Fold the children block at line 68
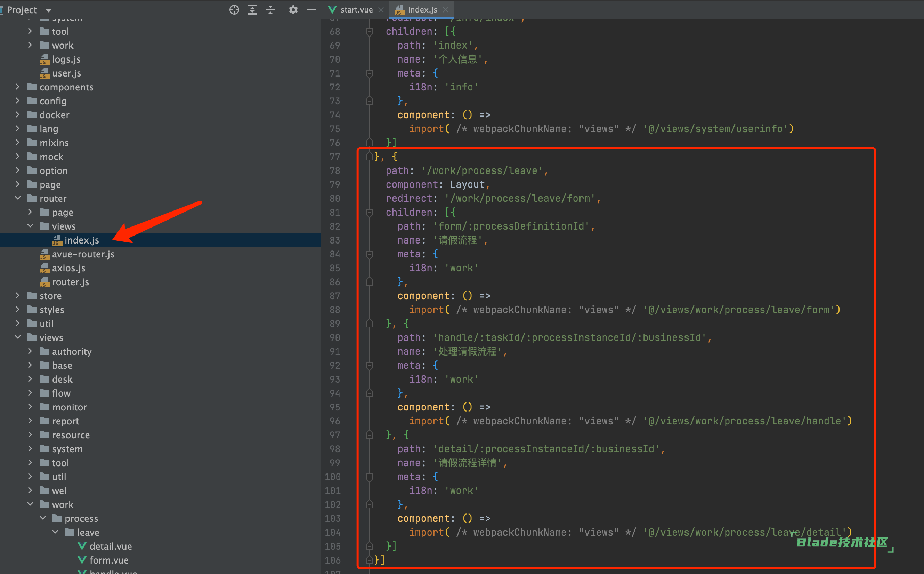The width and height of the screenshot is (924, 574). (370, 32)
